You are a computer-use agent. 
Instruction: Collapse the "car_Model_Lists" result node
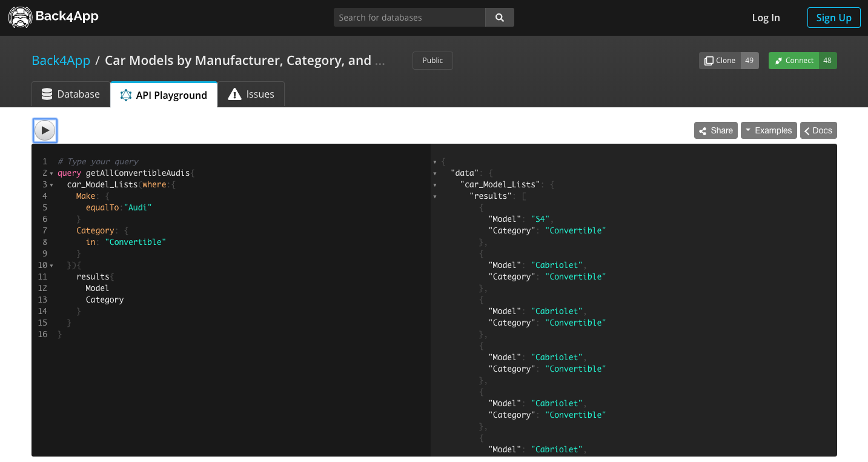pyautogui.click(x=435, y=185)
